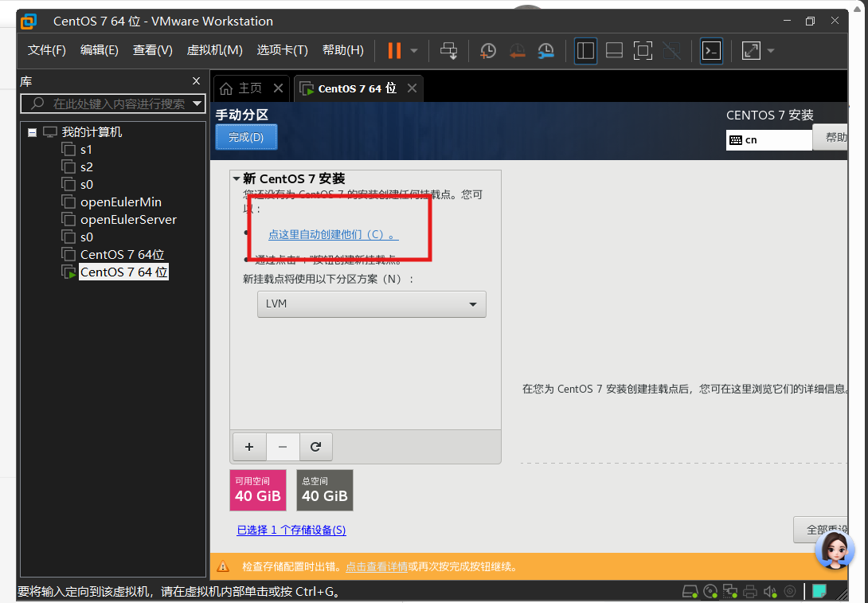
Task: Pause the running virtual machine
Action: [394, 51]
